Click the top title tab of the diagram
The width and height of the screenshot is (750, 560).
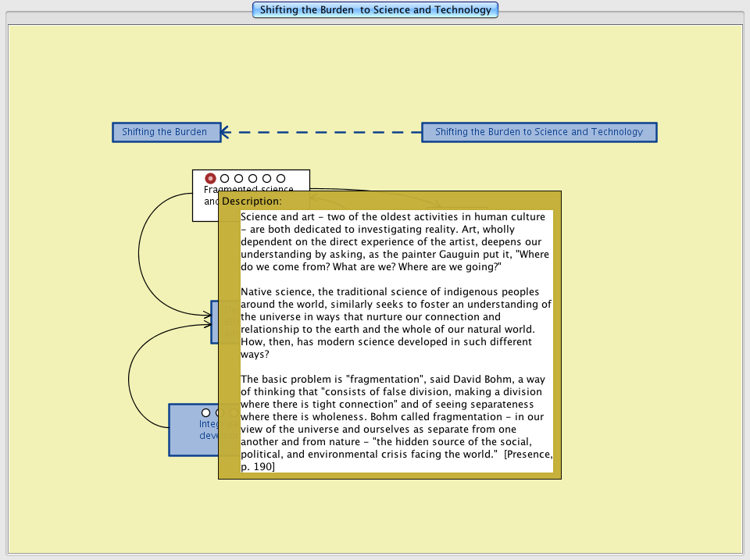[x=375, y=10]
